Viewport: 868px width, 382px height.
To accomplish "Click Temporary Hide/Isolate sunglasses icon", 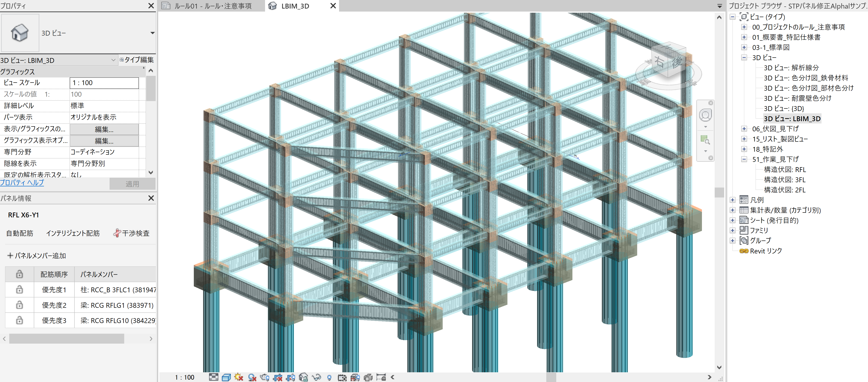I will point(316,377).
